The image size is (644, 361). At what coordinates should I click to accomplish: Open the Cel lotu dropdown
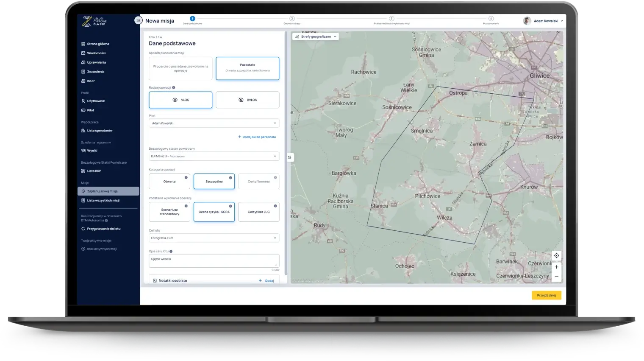214,238
